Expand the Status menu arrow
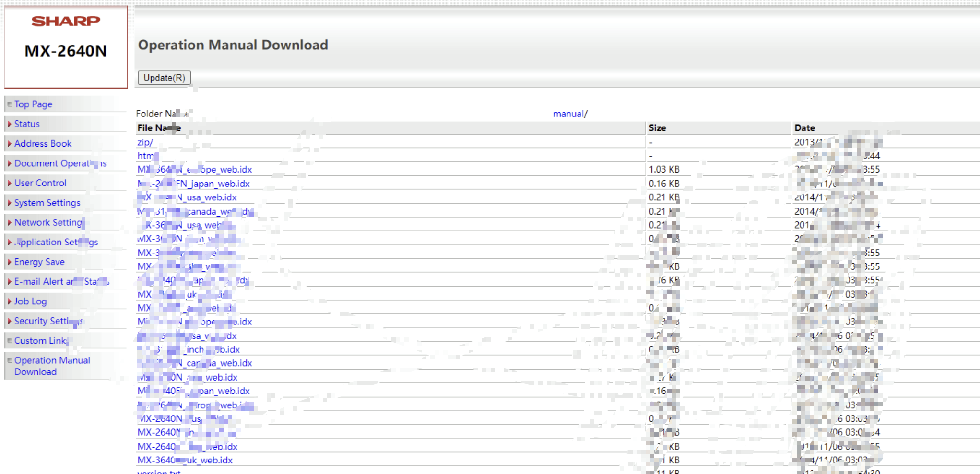The height and width of the screenshot is (474, 980). point(10,124)
